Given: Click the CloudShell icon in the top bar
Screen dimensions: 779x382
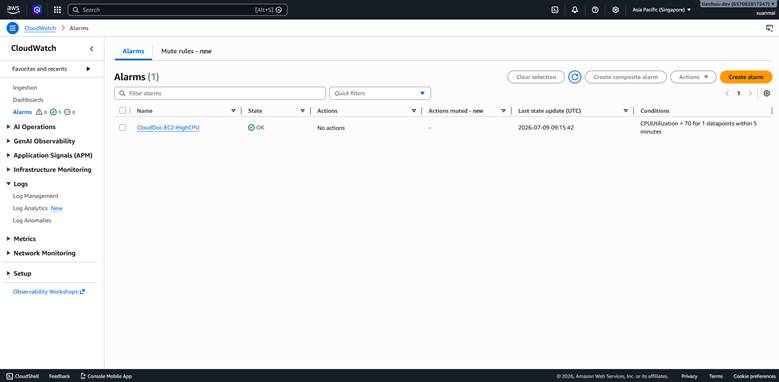Looking at the screenshot, I should coord(555,9).
